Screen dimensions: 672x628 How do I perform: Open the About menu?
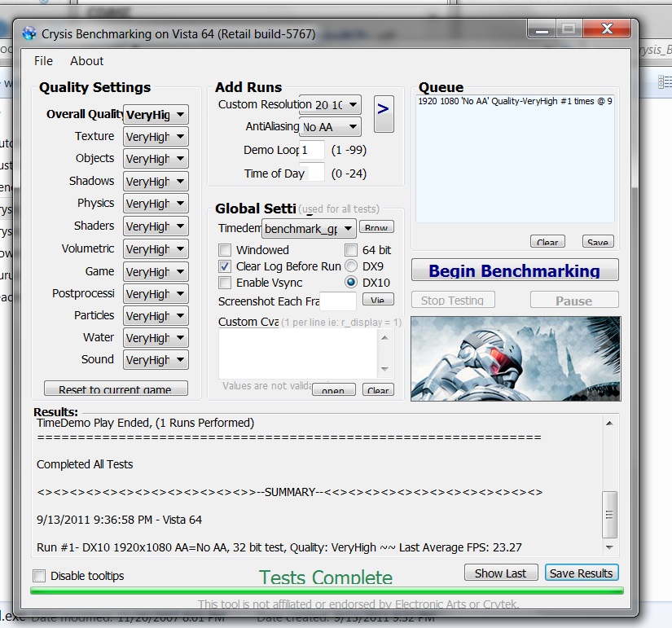(x=86, y=61)
